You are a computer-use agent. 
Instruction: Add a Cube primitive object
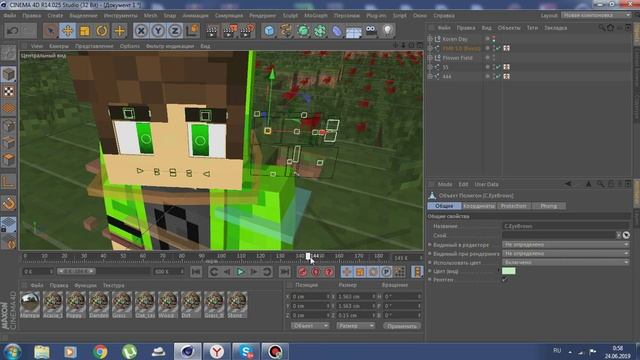pyautogui.click(x=269, y=31)
